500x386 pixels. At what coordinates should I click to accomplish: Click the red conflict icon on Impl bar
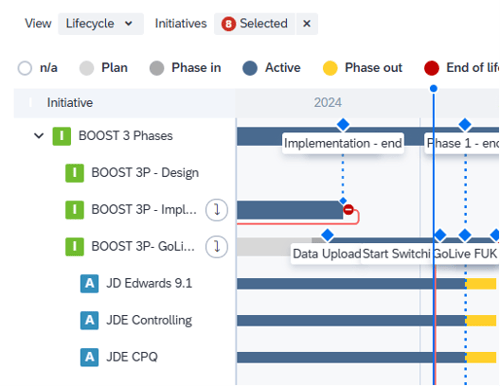pos(348,210)
